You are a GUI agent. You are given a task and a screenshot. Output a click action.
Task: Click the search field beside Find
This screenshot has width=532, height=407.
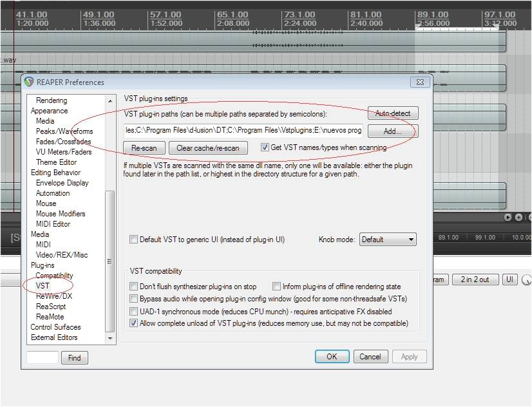click(43, 358)
